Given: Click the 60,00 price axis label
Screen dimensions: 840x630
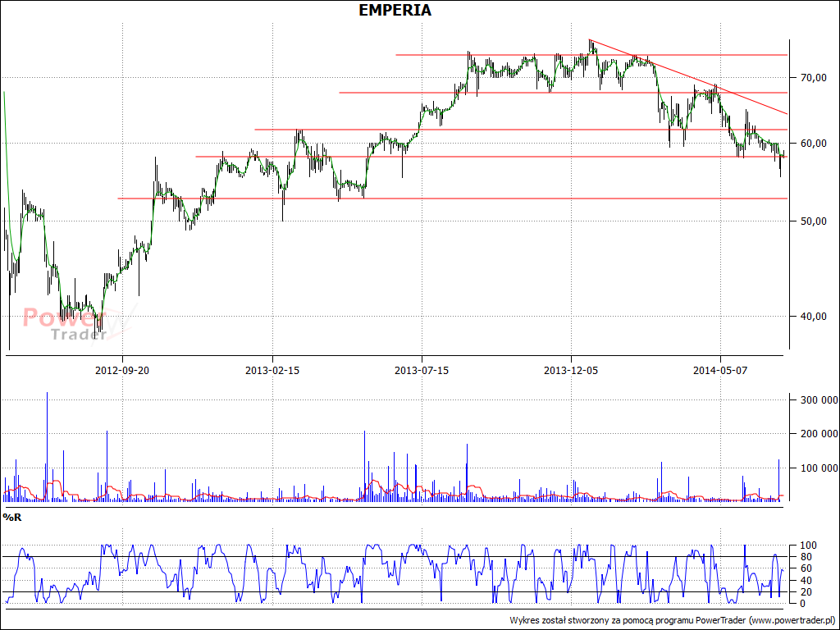Looking at the screenshot, I should click(813, 143).
